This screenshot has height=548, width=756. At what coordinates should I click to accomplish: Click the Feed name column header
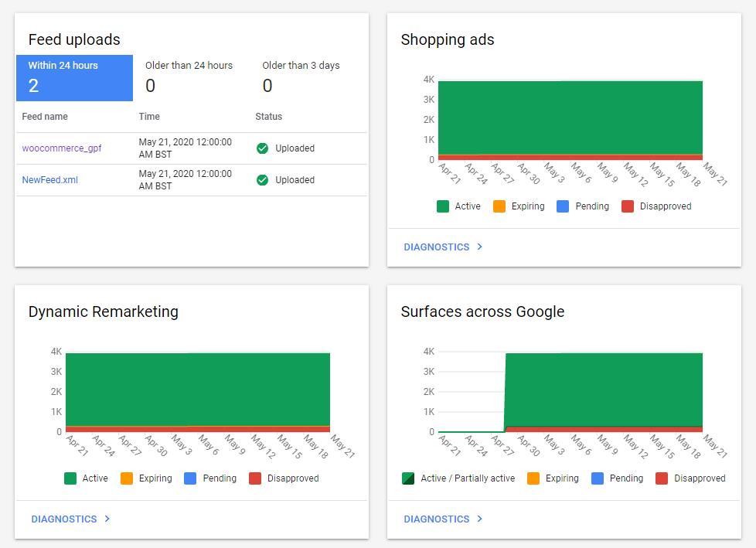coord(45,116)
